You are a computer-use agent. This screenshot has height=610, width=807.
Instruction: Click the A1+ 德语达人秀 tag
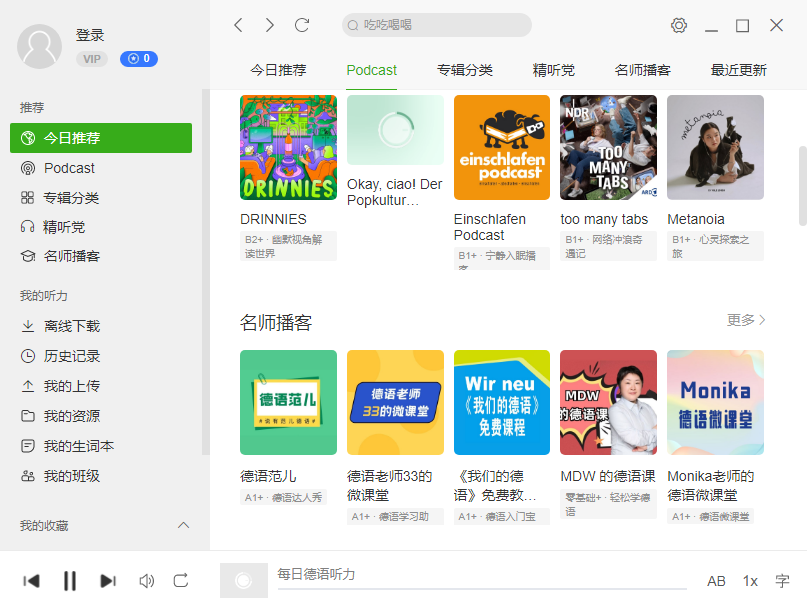[x=284, y=497]
